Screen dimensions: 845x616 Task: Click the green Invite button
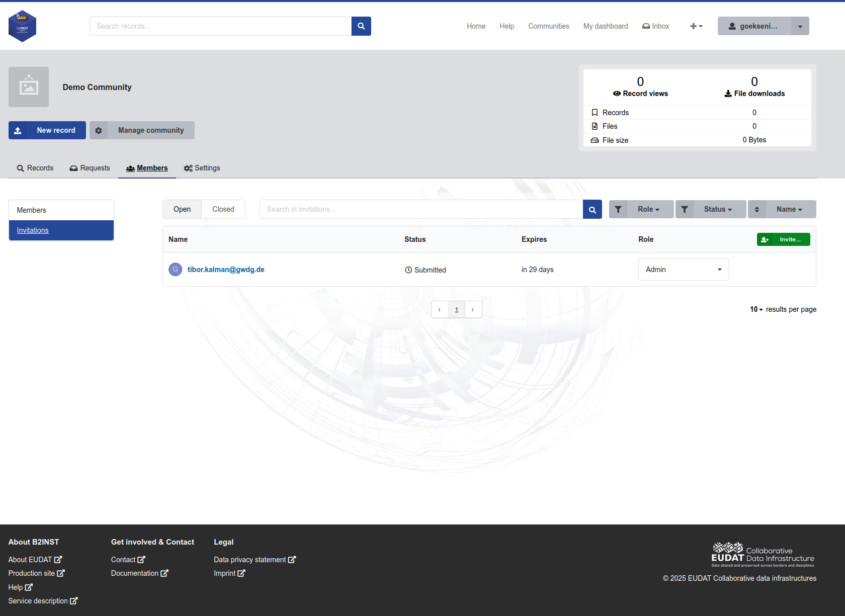tap(784, 239)
